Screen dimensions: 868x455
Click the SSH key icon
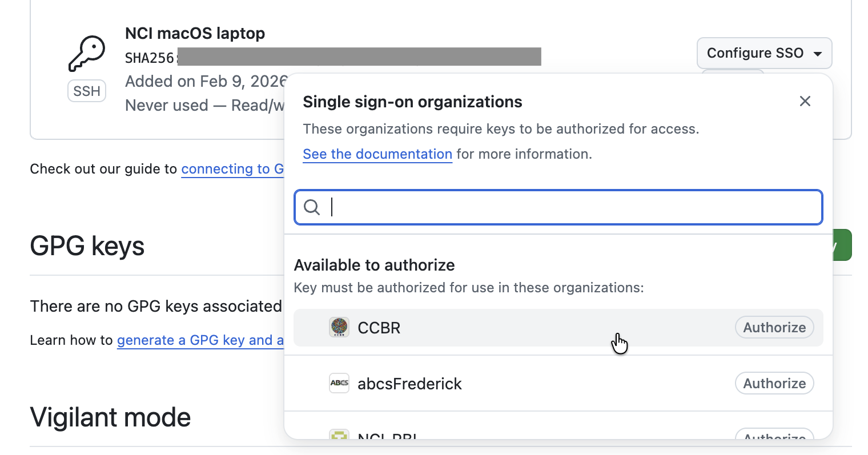87,54
